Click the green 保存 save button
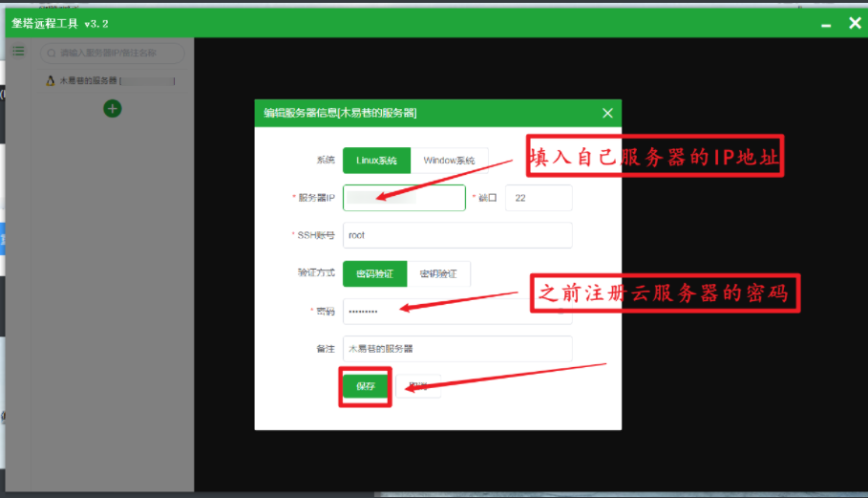The width and height of the screenshot is (868, 498). tap(366, 386)
